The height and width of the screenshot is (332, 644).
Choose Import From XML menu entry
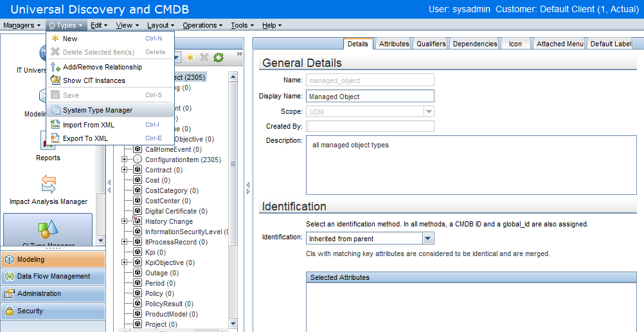[x=110, y=125]
